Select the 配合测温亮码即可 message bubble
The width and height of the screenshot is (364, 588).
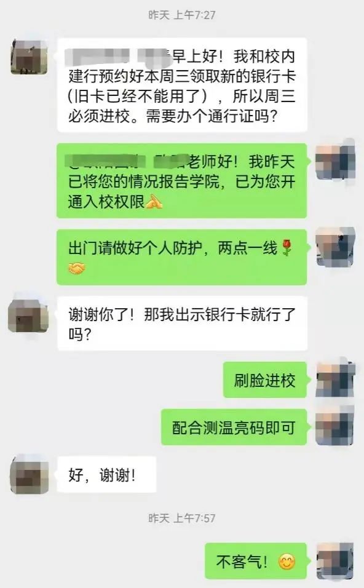(234, 427)
